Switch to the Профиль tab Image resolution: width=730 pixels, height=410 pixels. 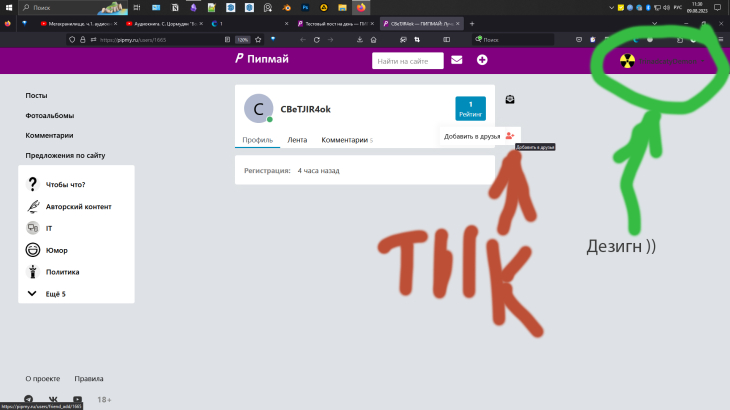point(257,140)
